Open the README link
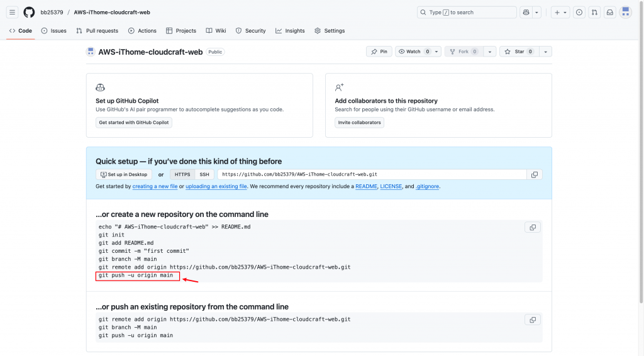The height and width of the screenshot is (356, 644). [367, 186]
